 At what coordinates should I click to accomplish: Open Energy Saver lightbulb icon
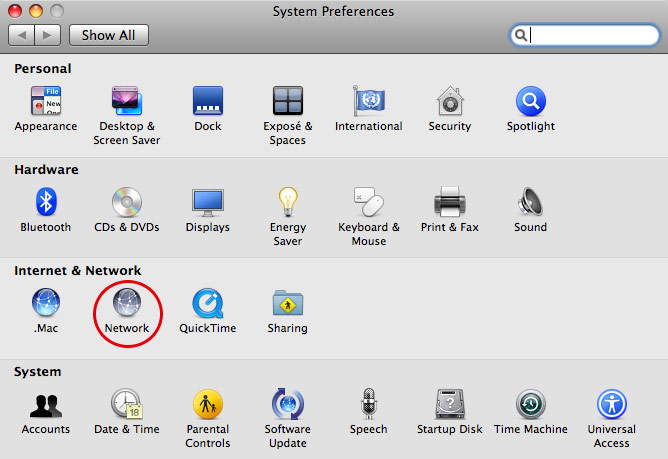tap(288, 202)
